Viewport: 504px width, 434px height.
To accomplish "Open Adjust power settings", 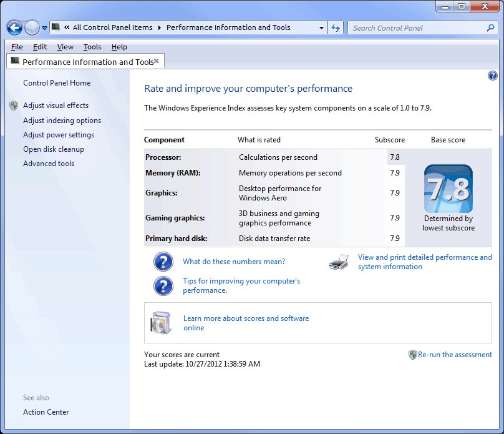I will [59, 135].
